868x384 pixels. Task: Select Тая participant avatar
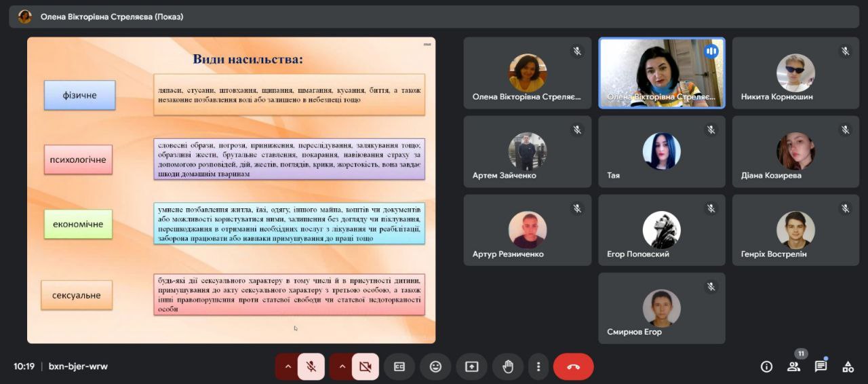point(662,151)
